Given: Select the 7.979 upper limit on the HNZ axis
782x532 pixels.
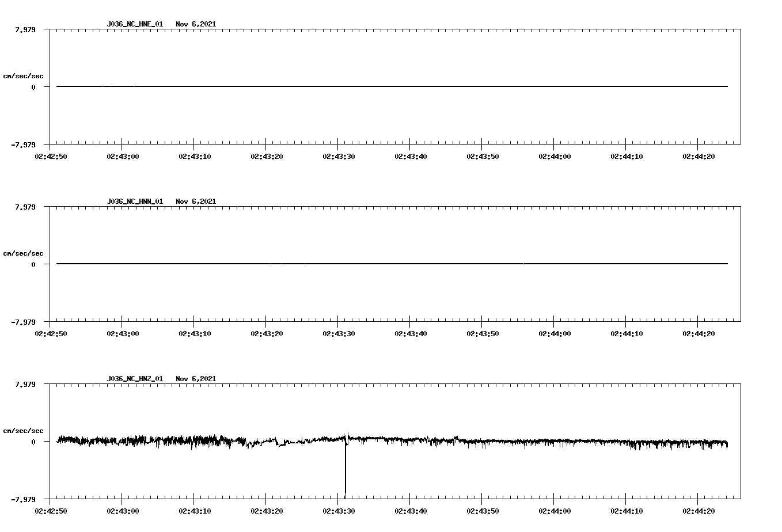Looking at the screenshot, I should (25, 384).
